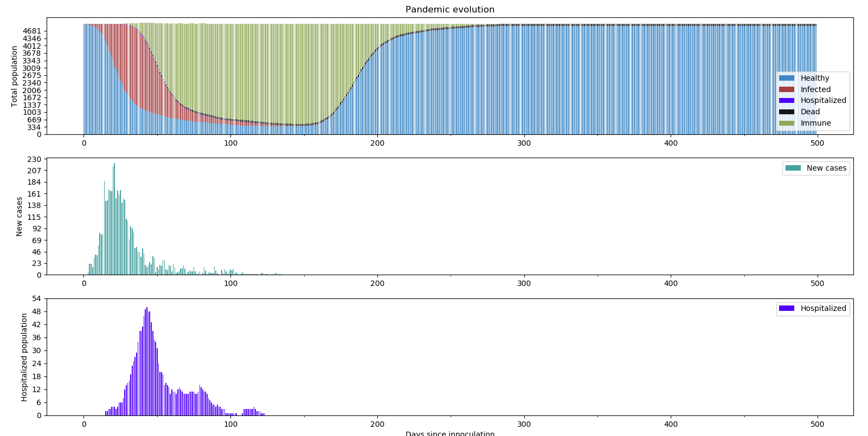Click the 'Immune' legend label
Viewport: 868px width, 436px height.
[x=815, y=123]
